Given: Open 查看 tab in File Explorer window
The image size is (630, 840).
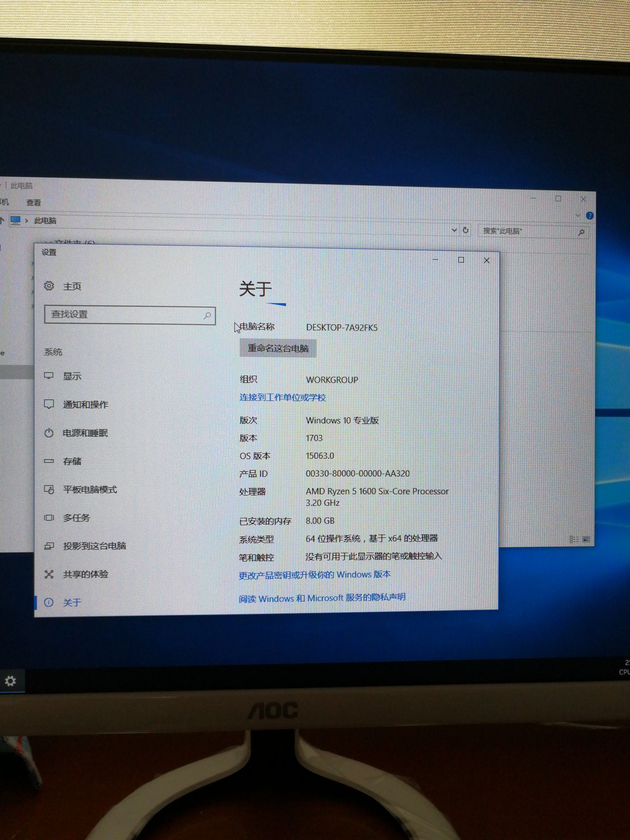Looking at the screenshot, I should (x=34, y=203).
